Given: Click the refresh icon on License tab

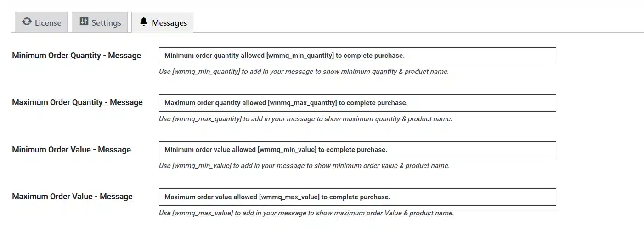Looking at the screenshot, I should point(27,22).
